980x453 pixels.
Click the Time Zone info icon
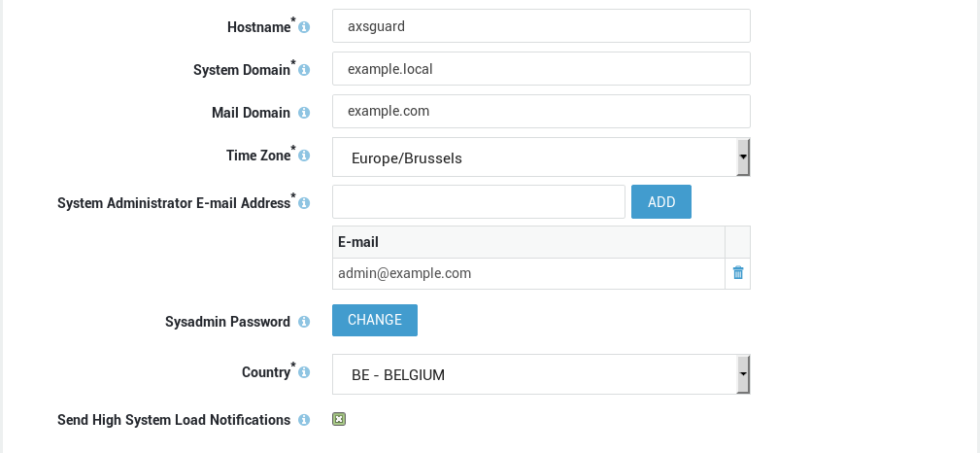click(x=304, y=156)
